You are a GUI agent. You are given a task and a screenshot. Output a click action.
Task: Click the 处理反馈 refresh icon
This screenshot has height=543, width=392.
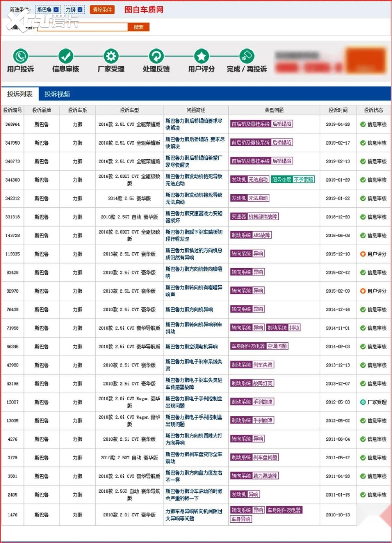click(x=156, y=56)
